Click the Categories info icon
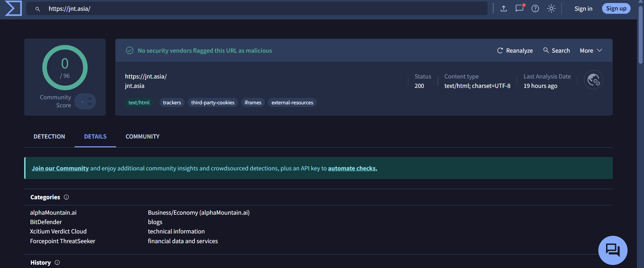 pos(66,197)
